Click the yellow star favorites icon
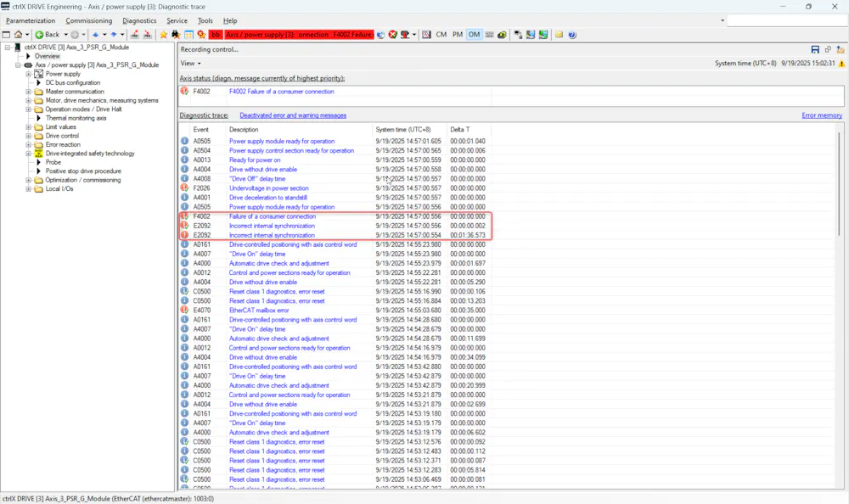 click(x=164, y=35)
